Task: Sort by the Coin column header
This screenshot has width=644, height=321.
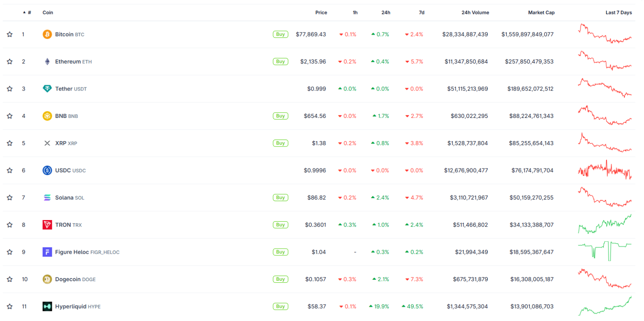Action: tap(48, 12)
